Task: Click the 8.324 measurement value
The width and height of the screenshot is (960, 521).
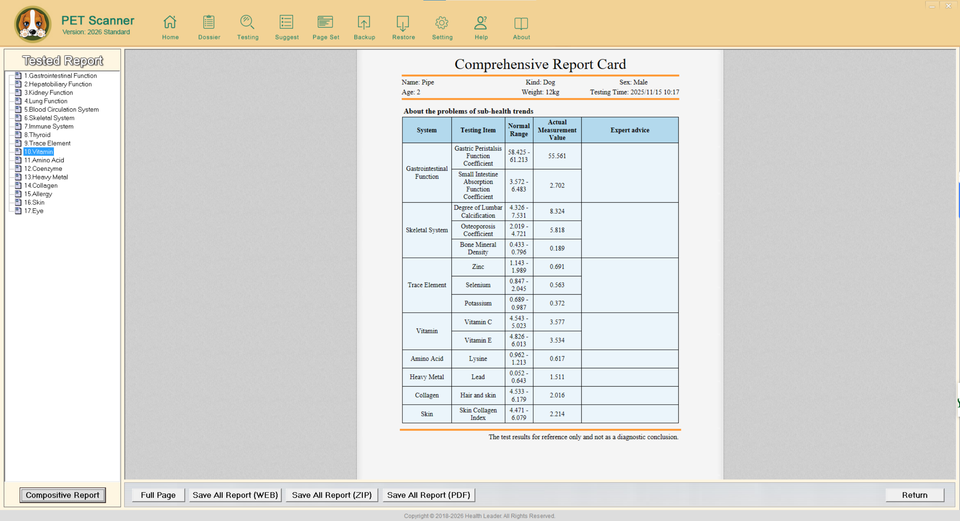Action: coord(557,211)
